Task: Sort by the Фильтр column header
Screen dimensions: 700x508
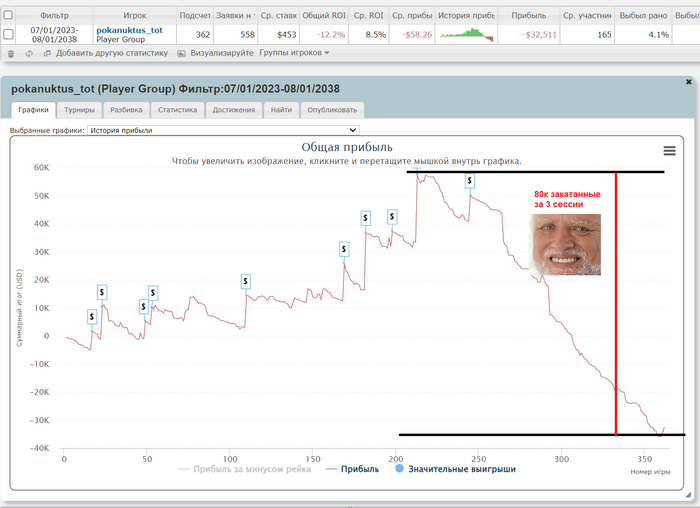Action: pos(54,16)
